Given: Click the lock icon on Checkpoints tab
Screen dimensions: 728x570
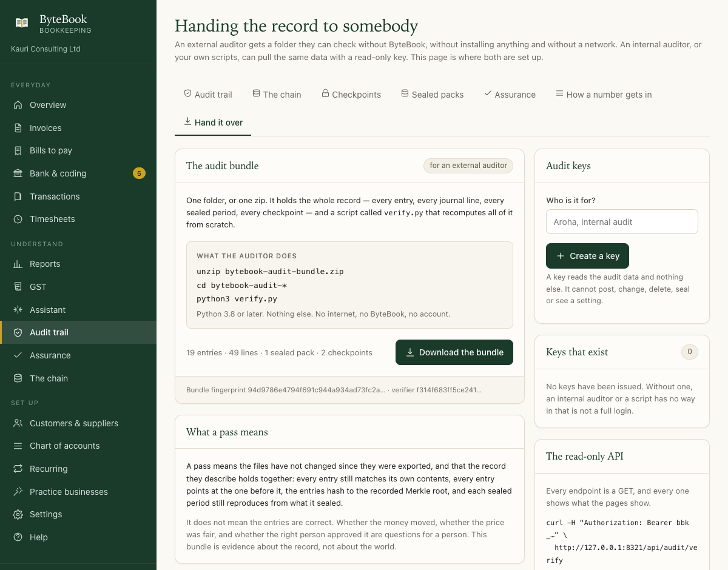Looking at the screenshot, I should pos(325,94).
